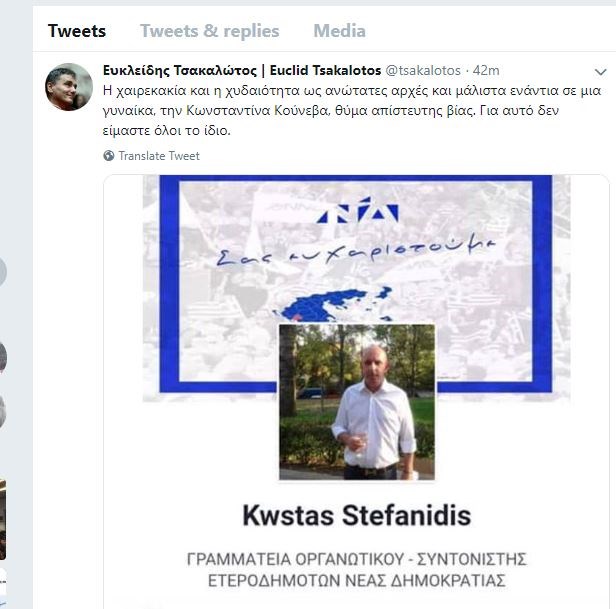Open the @tsakalotos handle link
The width and height of the screenshot is (616, 609).
coord(423,71)
